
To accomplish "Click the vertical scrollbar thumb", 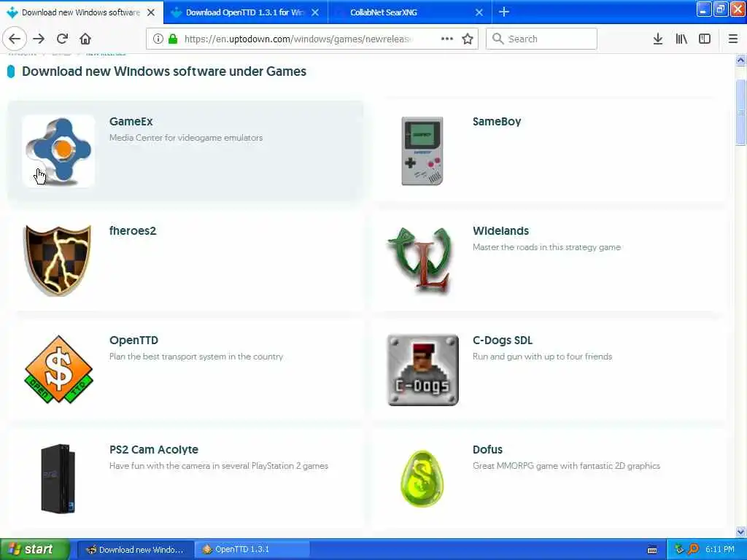I will 741,112.
